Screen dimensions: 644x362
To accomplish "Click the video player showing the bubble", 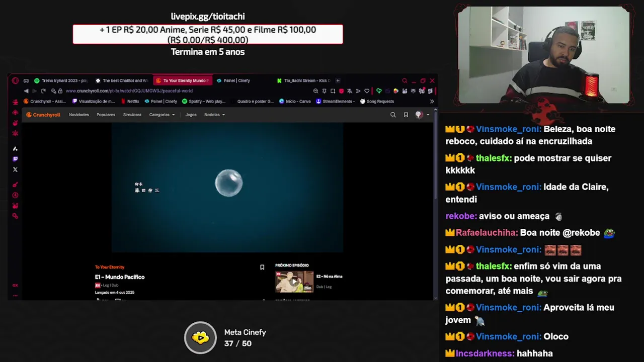I will (x=227, y=188).
